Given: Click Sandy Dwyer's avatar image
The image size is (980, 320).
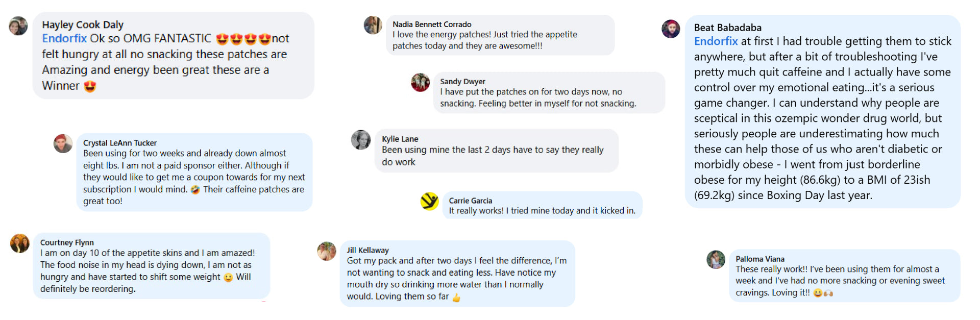Looking at the screenshot, I should pos(421,82).
